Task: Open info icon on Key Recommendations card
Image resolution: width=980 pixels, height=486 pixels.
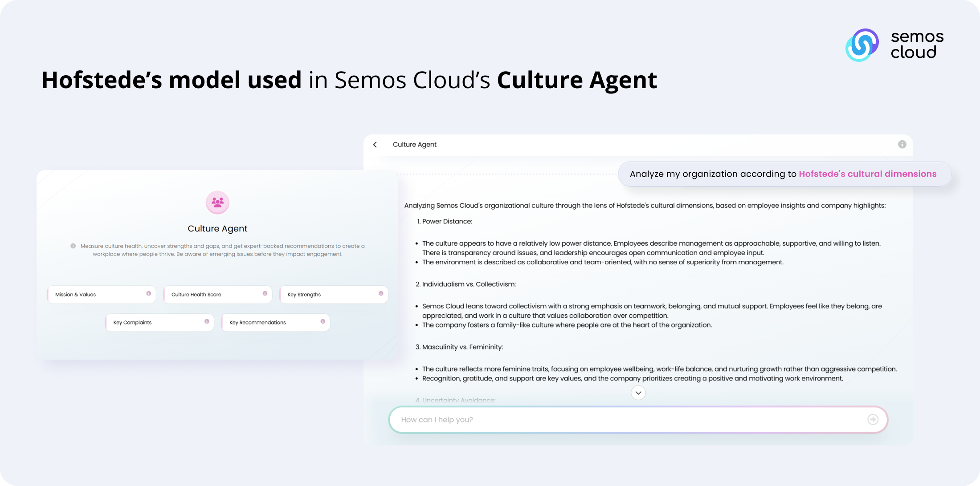Action: pos(323,321)
